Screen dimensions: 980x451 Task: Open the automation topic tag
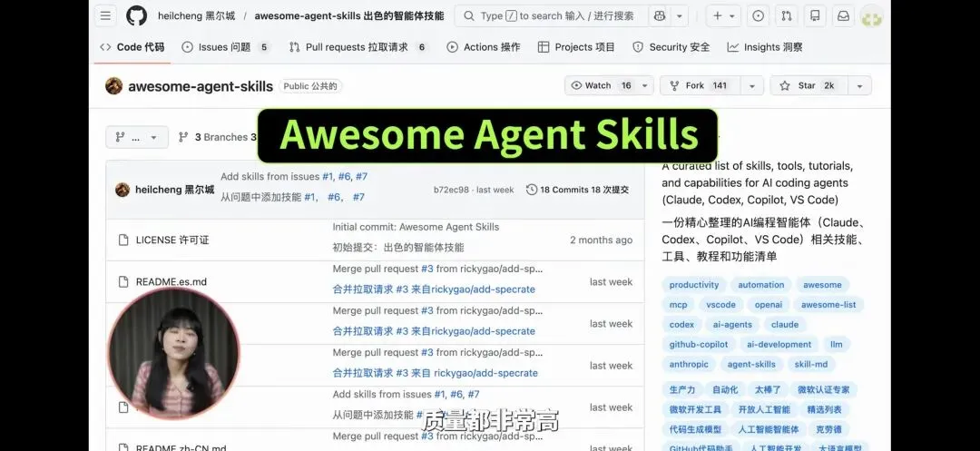(760, 285)
